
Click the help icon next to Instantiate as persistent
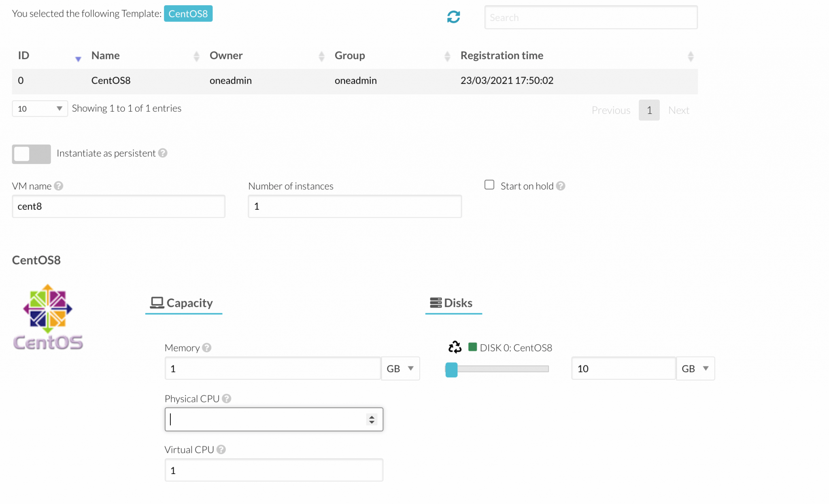click(163, 153)
